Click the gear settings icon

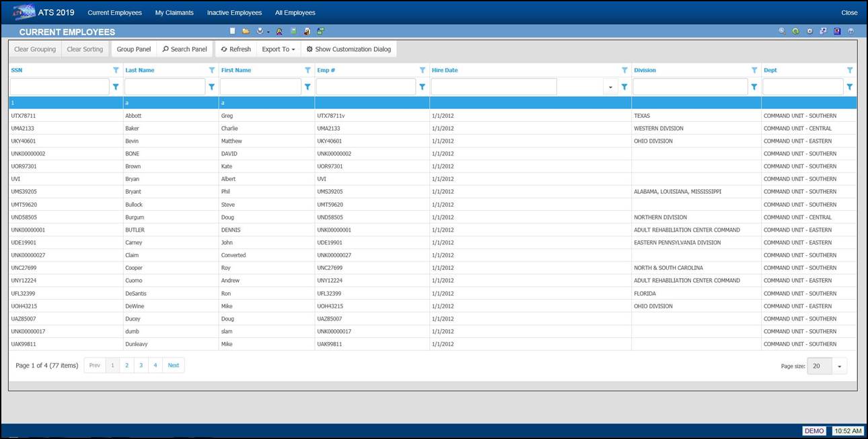click(809, 31)
